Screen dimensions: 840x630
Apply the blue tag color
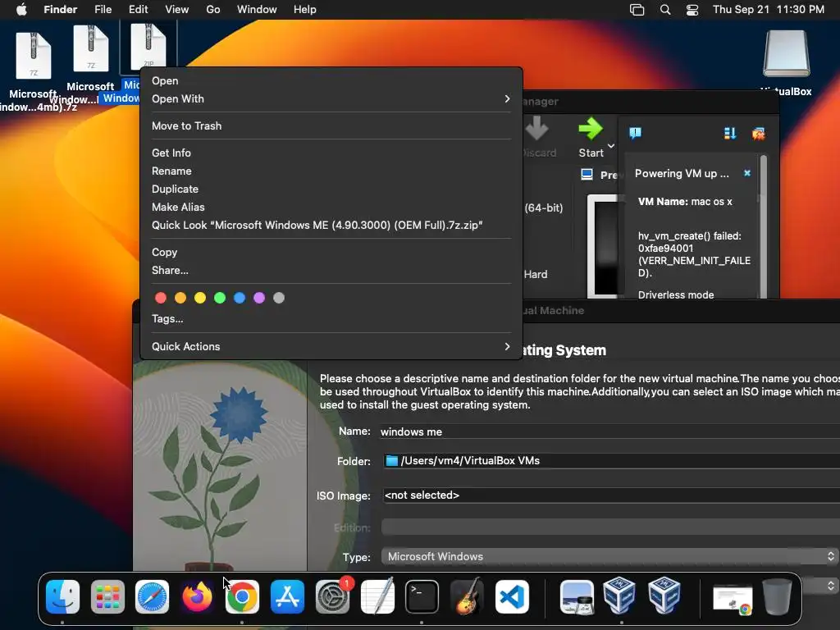click(x=240, y=298)
